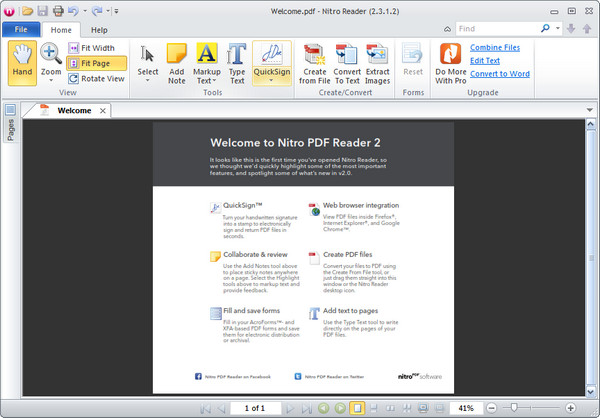Enable single page layout in status bar
Screen dimensions: 600x418
pos(357,408)
